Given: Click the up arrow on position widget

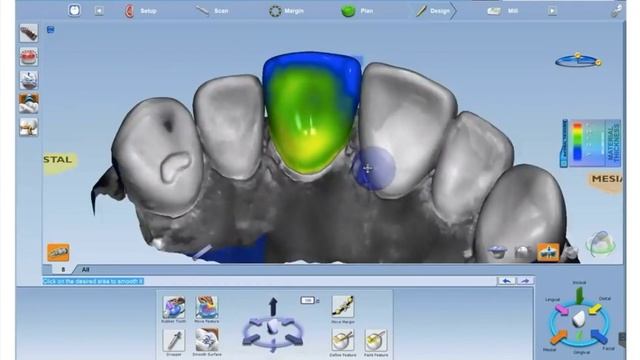Looking at the screenshot, I should click(273, 307).
